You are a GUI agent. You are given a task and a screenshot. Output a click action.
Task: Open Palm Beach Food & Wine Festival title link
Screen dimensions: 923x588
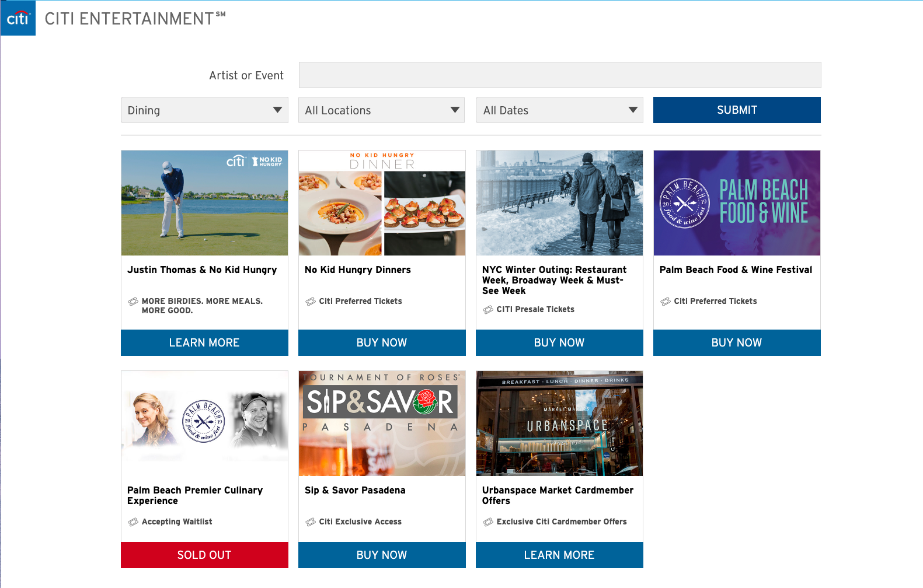[736, 269]
